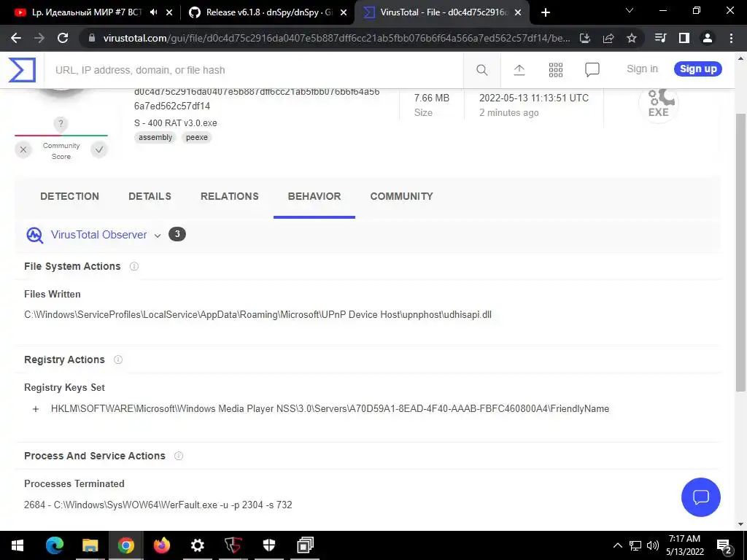Click the blue chat support button
Viewport: 747px width, 560px height.
click(x=701, y=497)
